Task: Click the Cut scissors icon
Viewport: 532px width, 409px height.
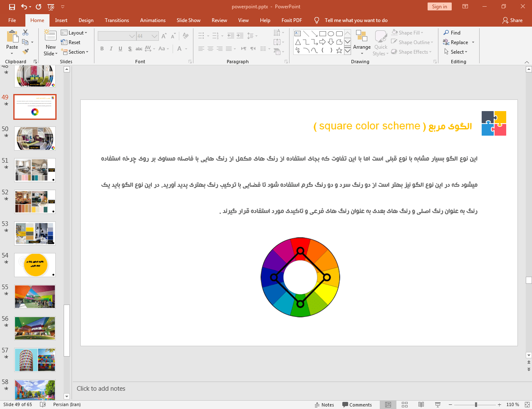Action: coord(25,32)
